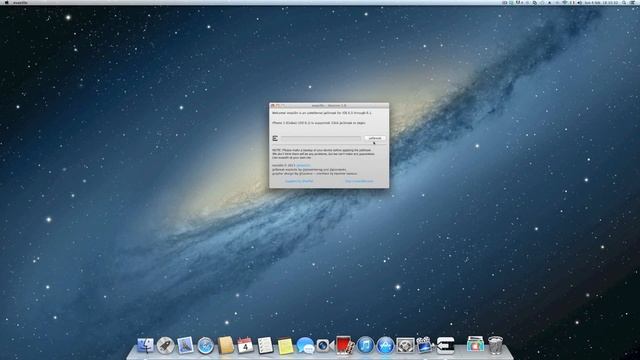Click the jailbreak progress bar
This screenshot has width=640, height=360.
320,139
